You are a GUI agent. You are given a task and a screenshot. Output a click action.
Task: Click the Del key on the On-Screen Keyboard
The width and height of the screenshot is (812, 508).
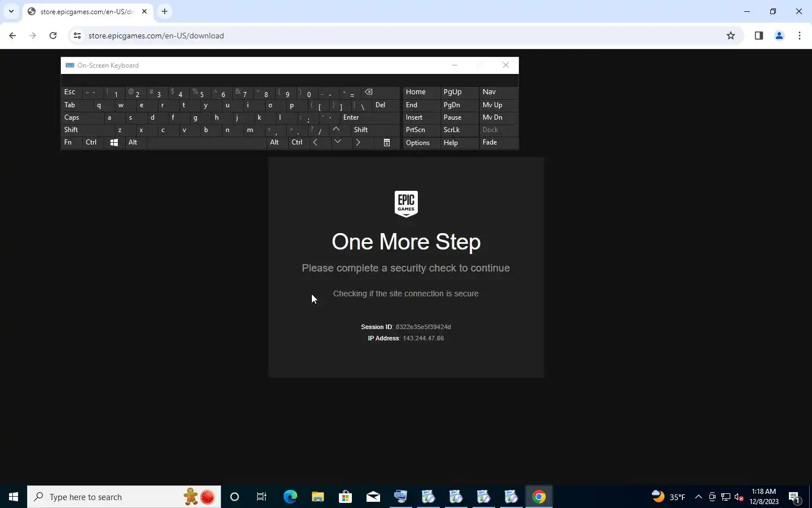click(x=386, y=105)
